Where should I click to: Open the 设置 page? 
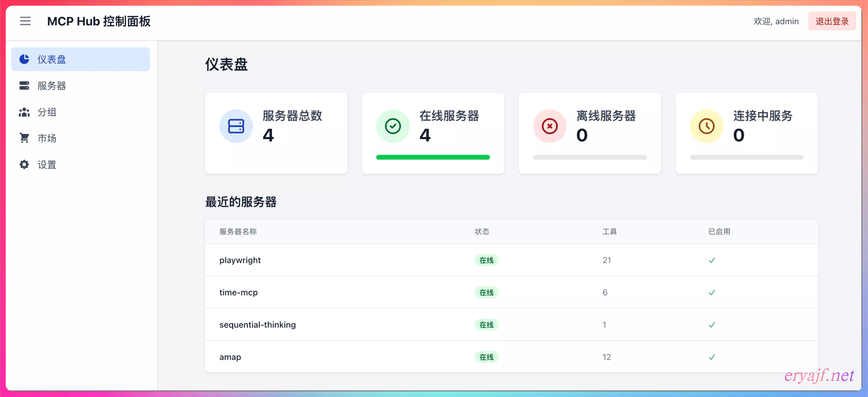81,165
